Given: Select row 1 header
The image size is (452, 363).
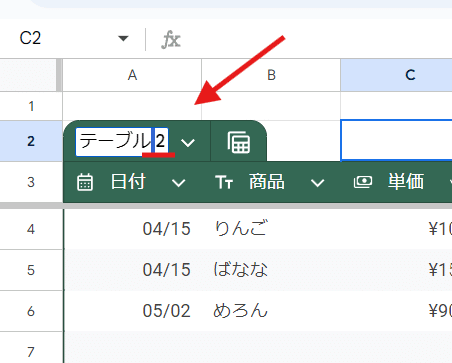Looking at the screenshot, I should [31, 106].
